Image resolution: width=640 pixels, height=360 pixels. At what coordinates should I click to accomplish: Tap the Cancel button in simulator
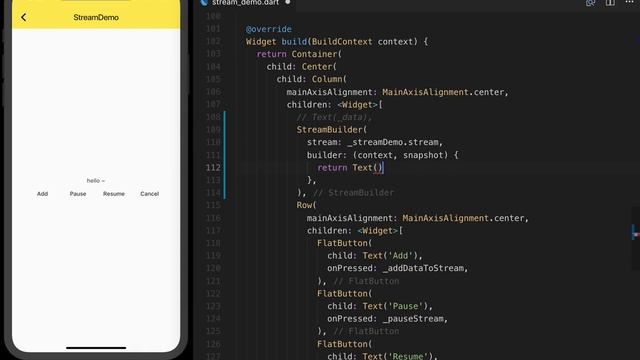tap(149, 193)
